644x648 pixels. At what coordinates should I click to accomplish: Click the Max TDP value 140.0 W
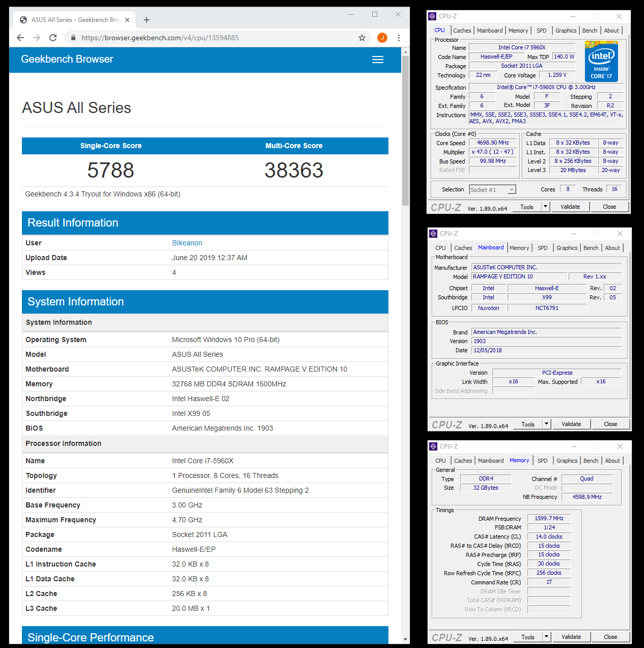coord(564,57)
